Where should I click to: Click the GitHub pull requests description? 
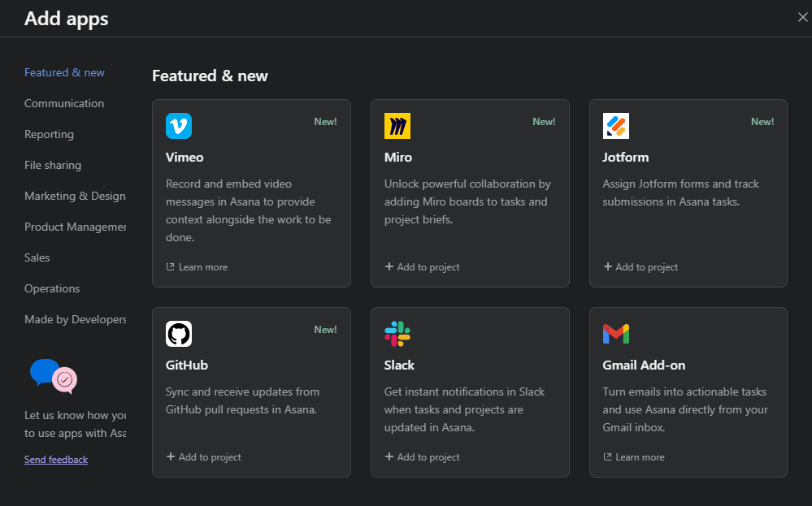242,401
